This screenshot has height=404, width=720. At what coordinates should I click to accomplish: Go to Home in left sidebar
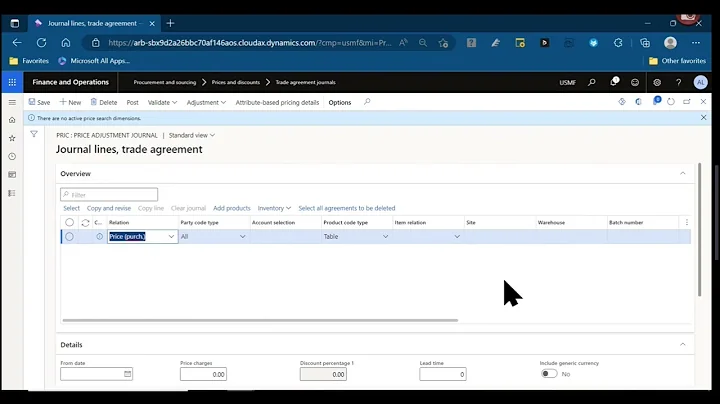point(12,120)
